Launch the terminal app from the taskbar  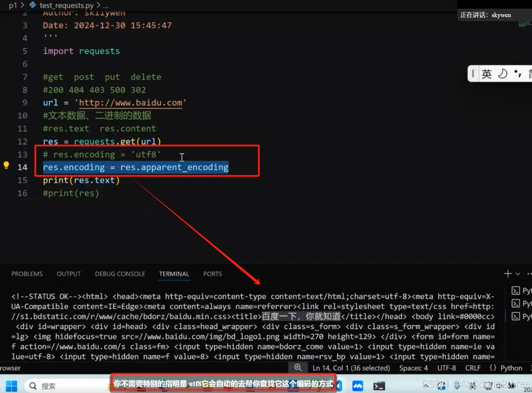coord(379,386)
